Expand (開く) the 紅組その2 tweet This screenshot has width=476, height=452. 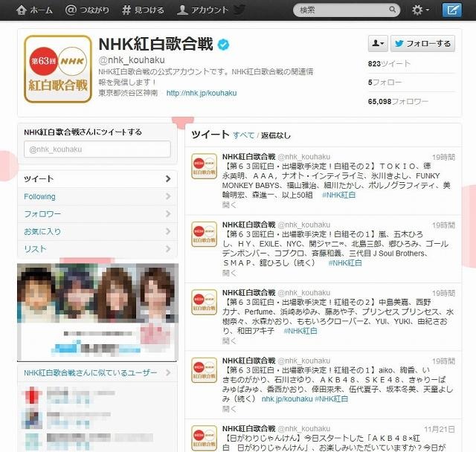click(x=229, y=340)
